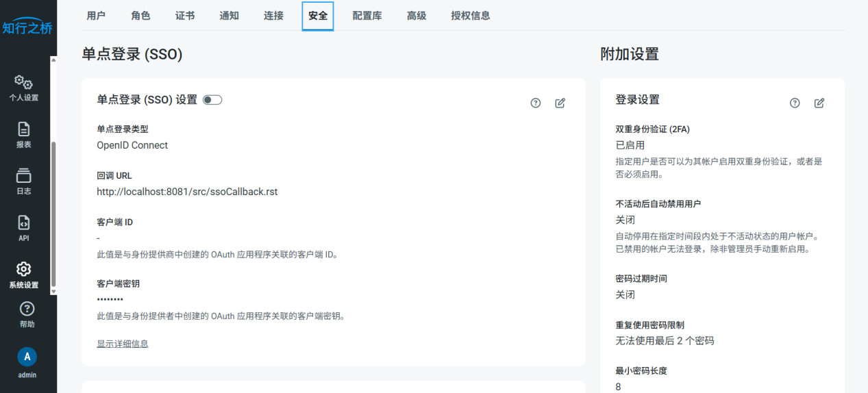Go to the 授权信息 tab
The width and height of the screenshot is (868, 393).
point(471,16)
